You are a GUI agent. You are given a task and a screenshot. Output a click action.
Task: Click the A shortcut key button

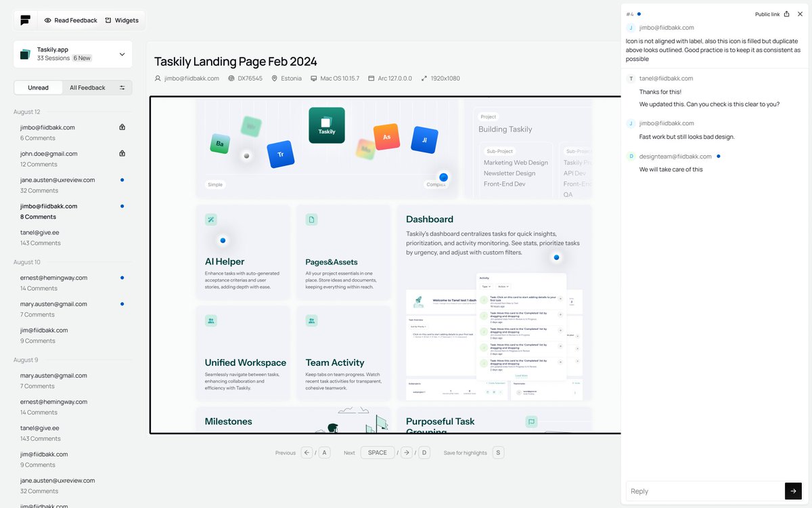pyautogui.click(x=324, y=452)
